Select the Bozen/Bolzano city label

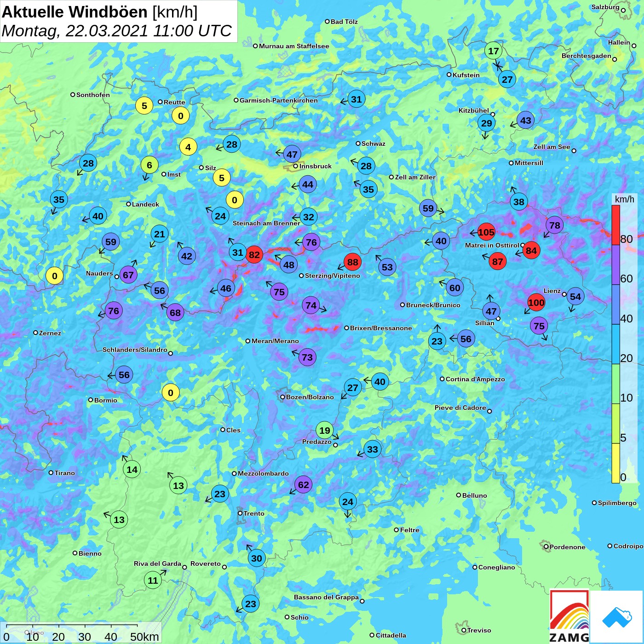[310, 397]
